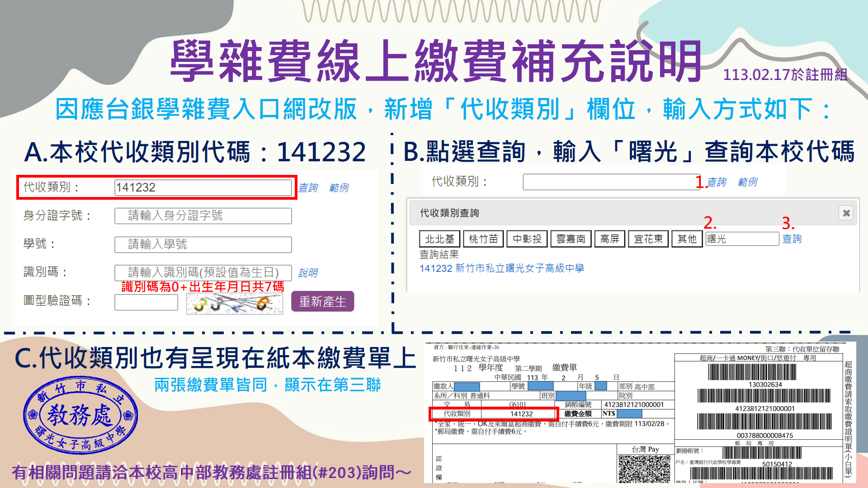Open 範例 link in section B
The width and height of the screenshot is (868, 488).
point(748,182)
